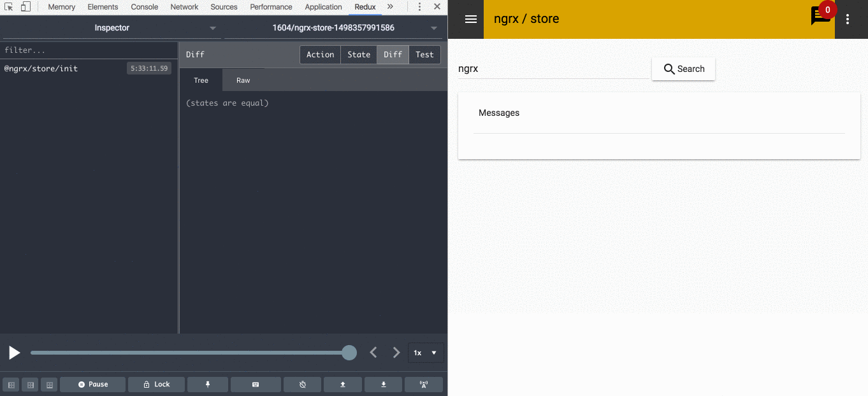
Task: Open the 1x playback speed dropdown
Action: [425, 353]
